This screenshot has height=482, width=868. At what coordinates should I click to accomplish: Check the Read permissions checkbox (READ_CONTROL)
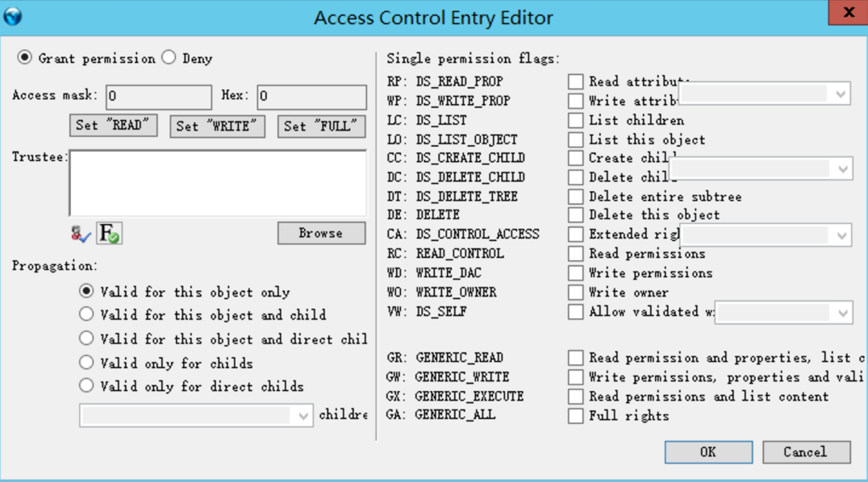[x=576, y=253]
